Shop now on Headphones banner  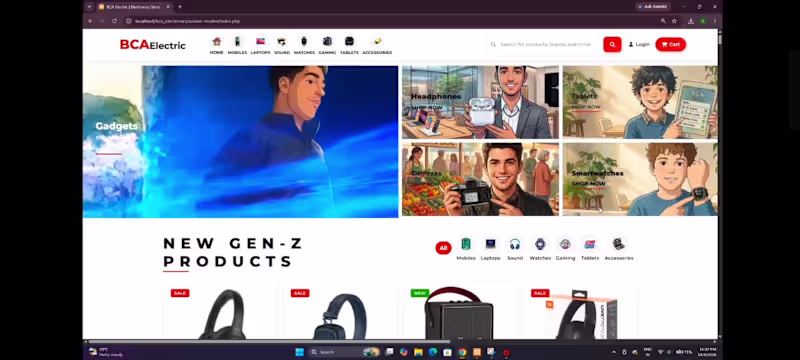427,108
